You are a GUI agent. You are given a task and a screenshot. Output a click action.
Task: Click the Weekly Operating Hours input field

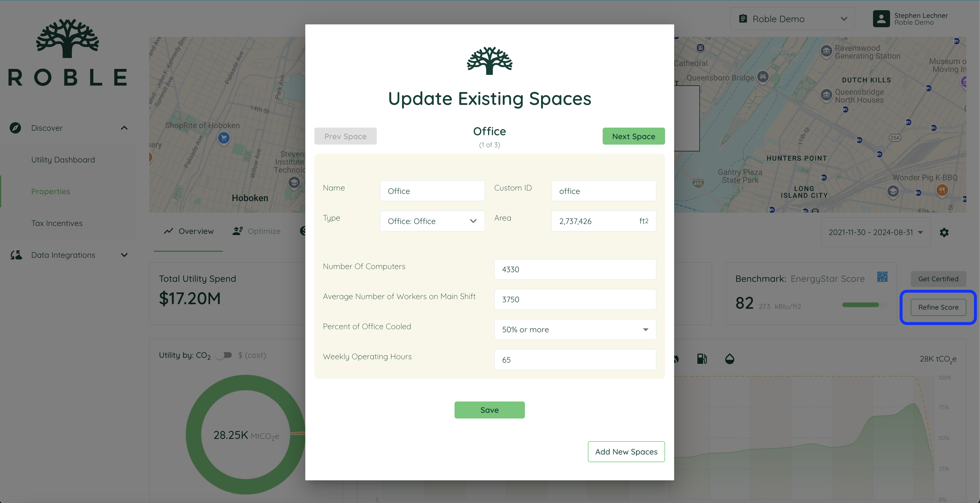[x=575, y=359]
